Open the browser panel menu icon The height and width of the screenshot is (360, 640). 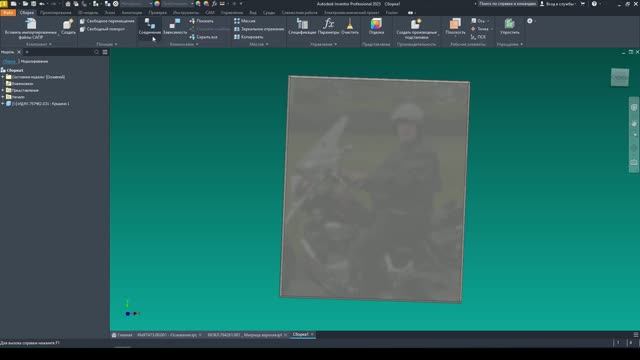click(x=105, y=52)
